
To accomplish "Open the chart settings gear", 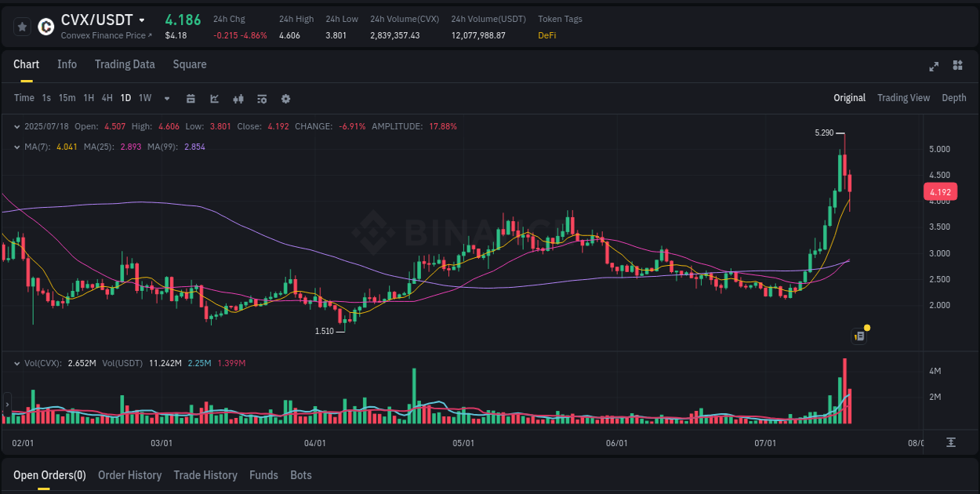I will 285,99.
